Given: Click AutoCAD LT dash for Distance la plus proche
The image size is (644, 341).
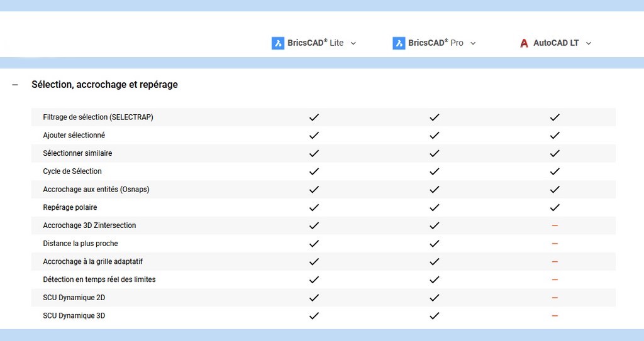Looking at the screenshot, I should pyautogui.click(x=555, y=244).
